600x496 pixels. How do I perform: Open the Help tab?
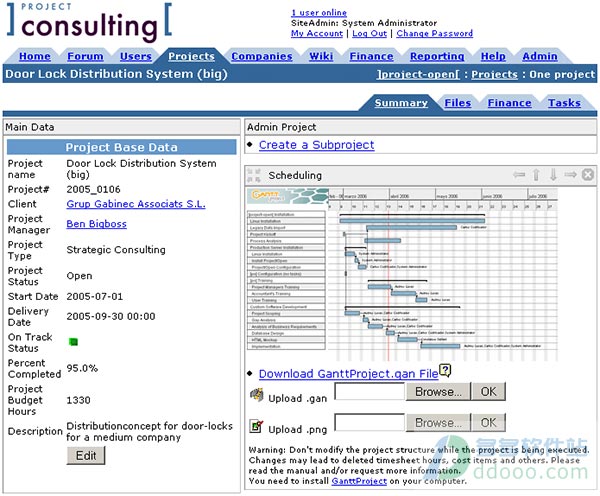pos(493,56)
